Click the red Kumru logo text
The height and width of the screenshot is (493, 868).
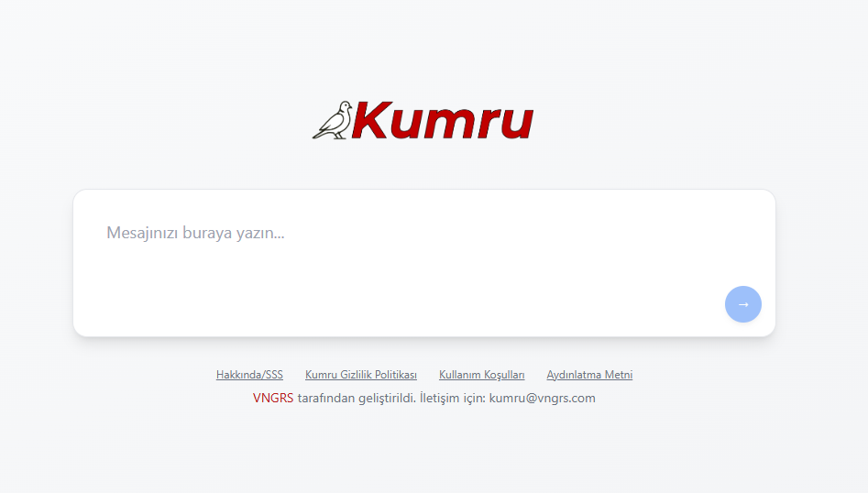pos(442,121)
